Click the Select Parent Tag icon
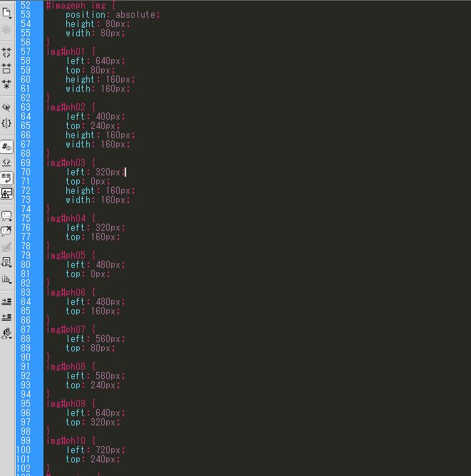This screenshot has height=476, width=471. [6, 108]
